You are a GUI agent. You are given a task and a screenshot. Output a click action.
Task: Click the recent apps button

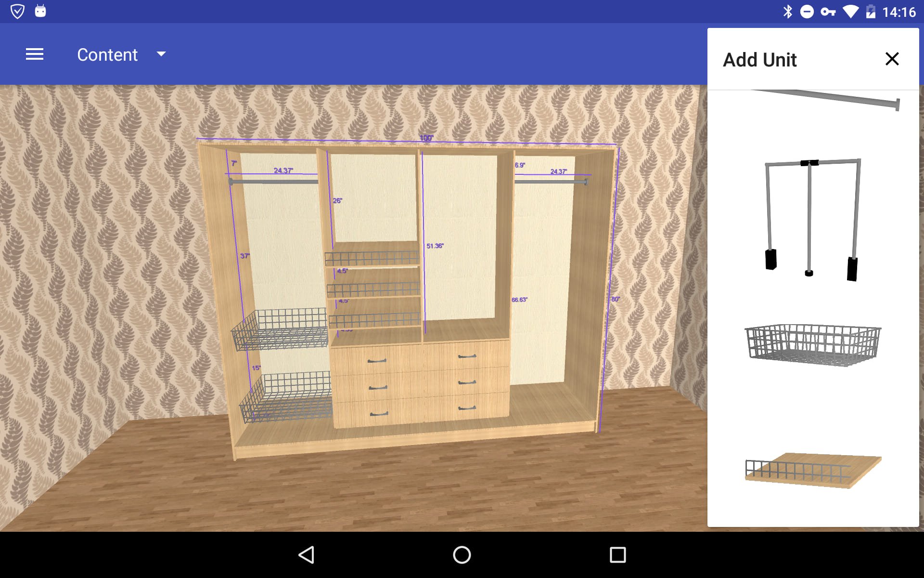click(x=616, y=553)
